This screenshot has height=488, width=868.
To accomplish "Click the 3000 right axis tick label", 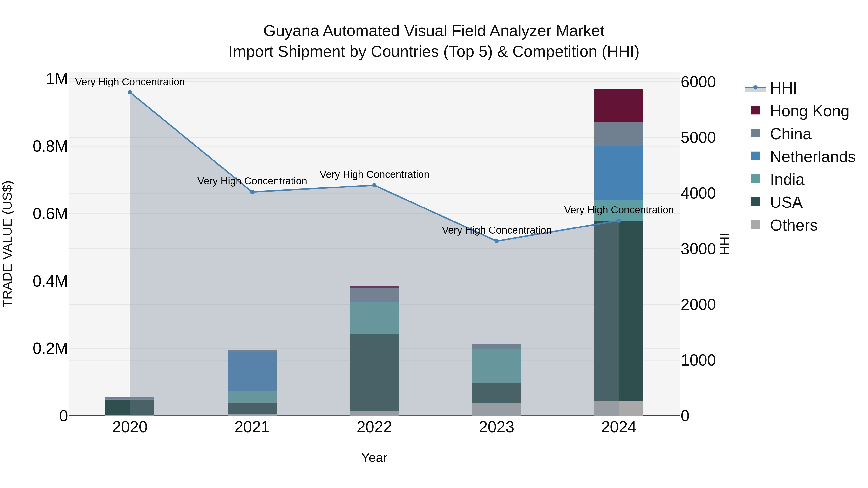I will [698, 249].
